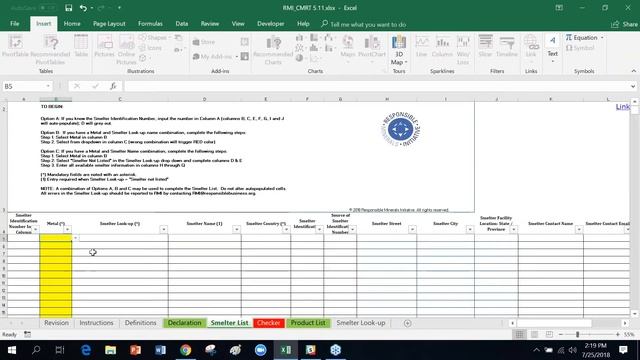
Task: Toggle macro recording in status bar
Action: pyautogui.click(x=27, y=334)
